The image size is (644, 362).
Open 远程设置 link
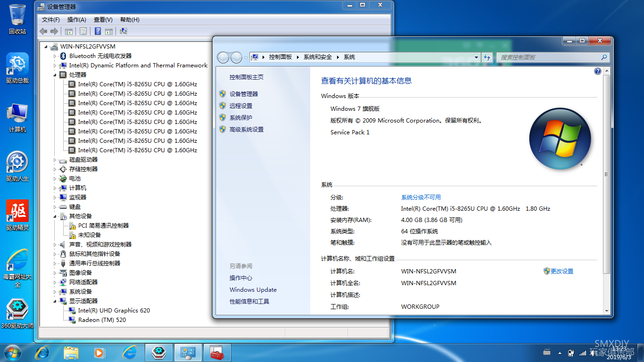pos(241,106)
